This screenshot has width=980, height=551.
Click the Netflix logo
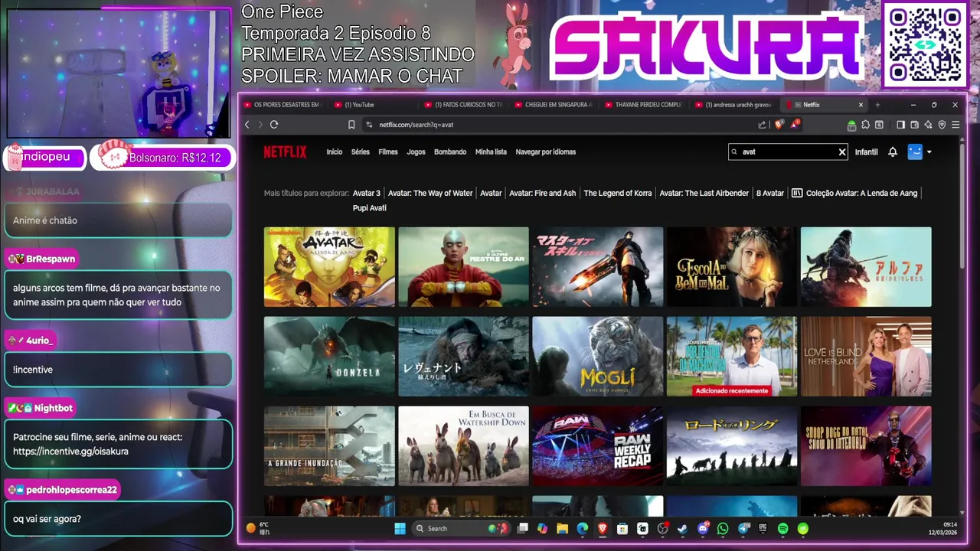(x=285, y=152)
